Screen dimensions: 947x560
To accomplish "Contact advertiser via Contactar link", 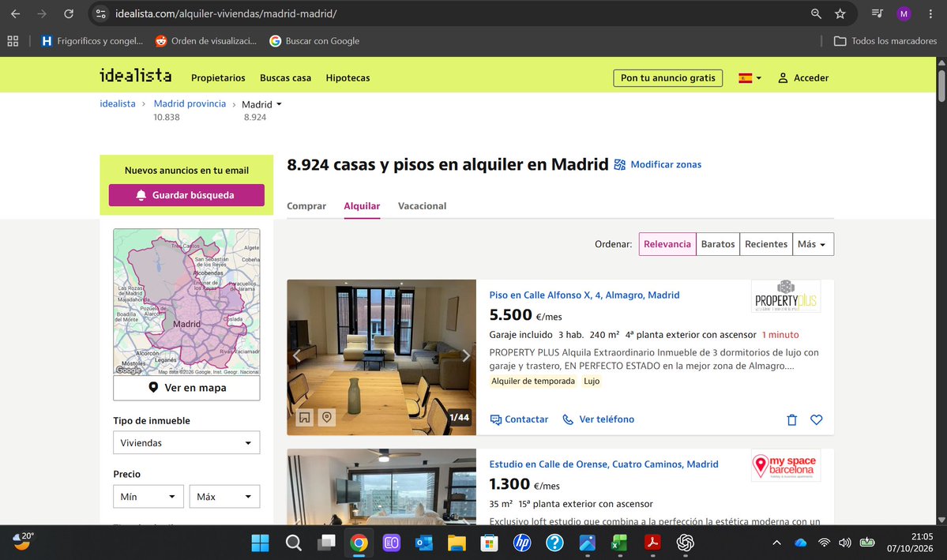I will click(x=519, y=419).
